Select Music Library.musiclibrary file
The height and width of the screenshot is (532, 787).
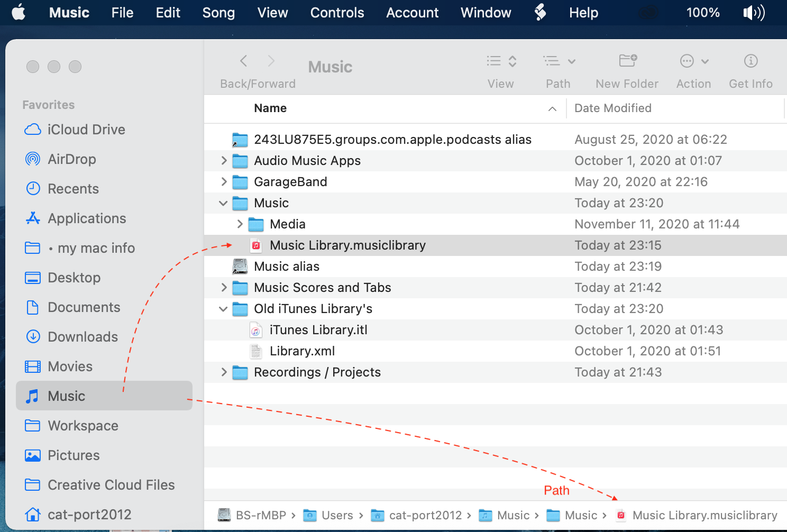(496, 245)
